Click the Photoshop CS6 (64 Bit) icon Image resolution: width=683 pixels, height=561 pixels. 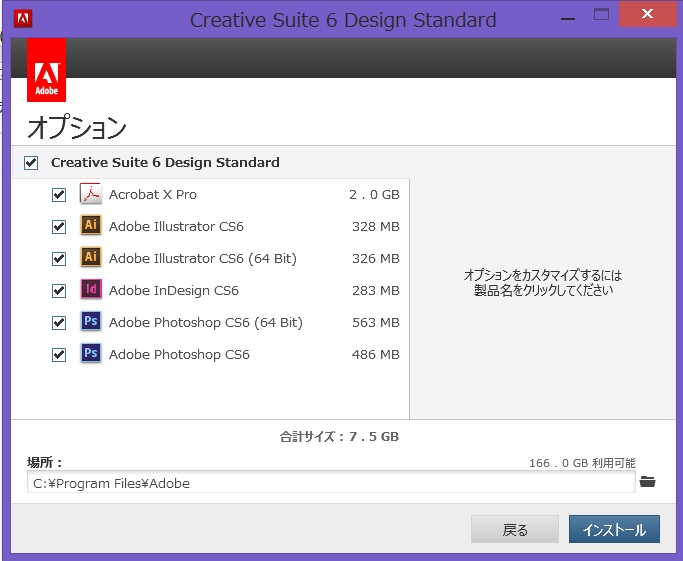pyautogui.click(x=91, y=321)
